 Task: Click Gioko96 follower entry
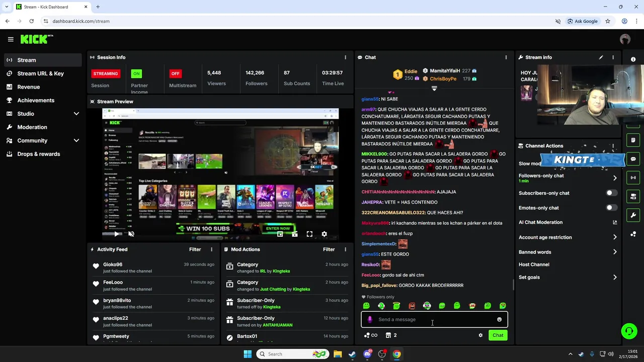click(x=153, y=267)
